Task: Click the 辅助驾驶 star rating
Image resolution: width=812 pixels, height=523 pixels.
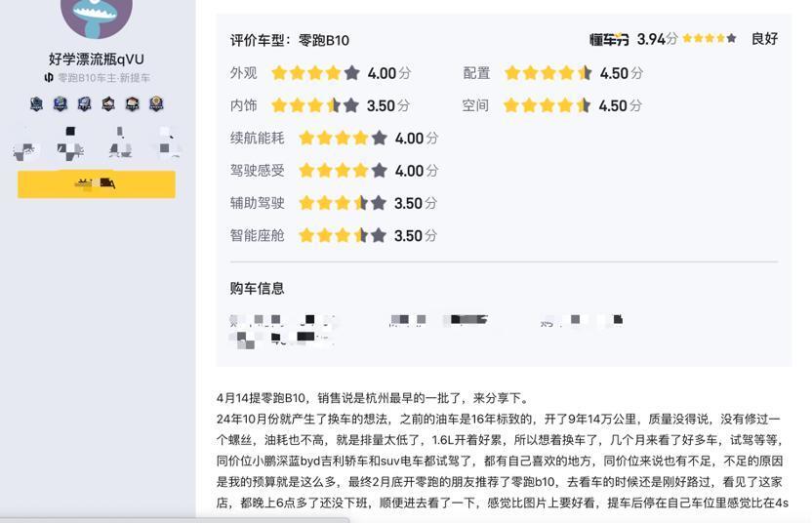Action: pyautogui.click(x=343, y=203)
